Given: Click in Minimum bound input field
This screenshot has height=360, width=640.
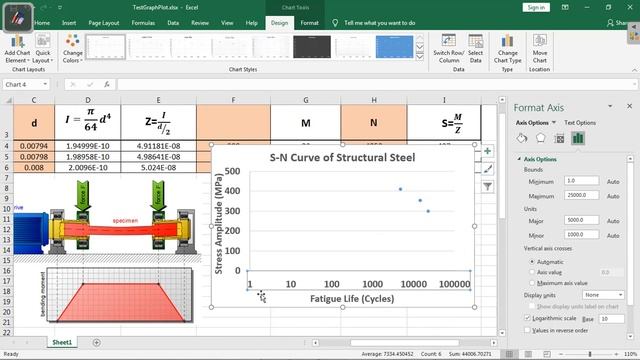Looking at the screenshot, I should pos(582,180).
